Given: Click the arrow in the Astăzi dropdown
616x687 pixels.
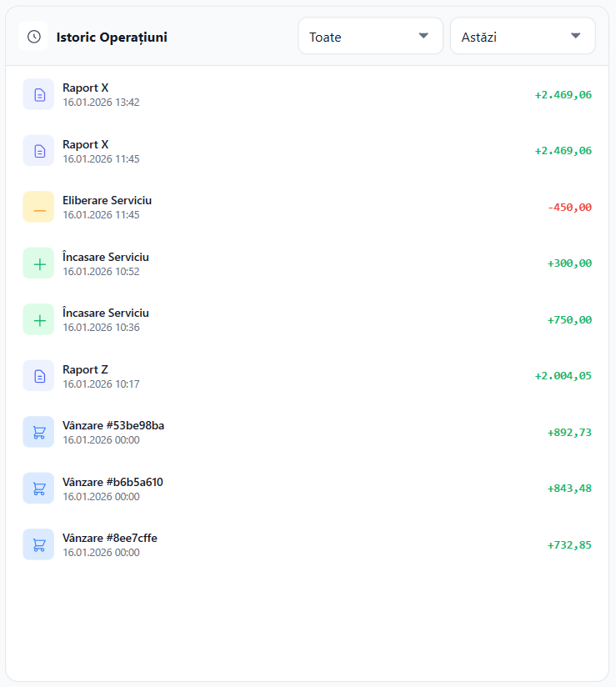Looking at the screenshot, I should tap(575, 36).
